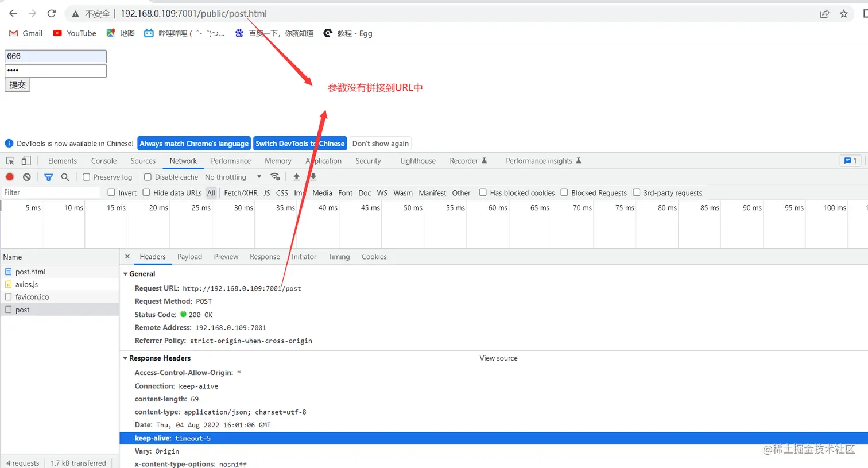The image size is (868, 468).
Task: Click the username field containing 666
Action: [x=56, y=56]
